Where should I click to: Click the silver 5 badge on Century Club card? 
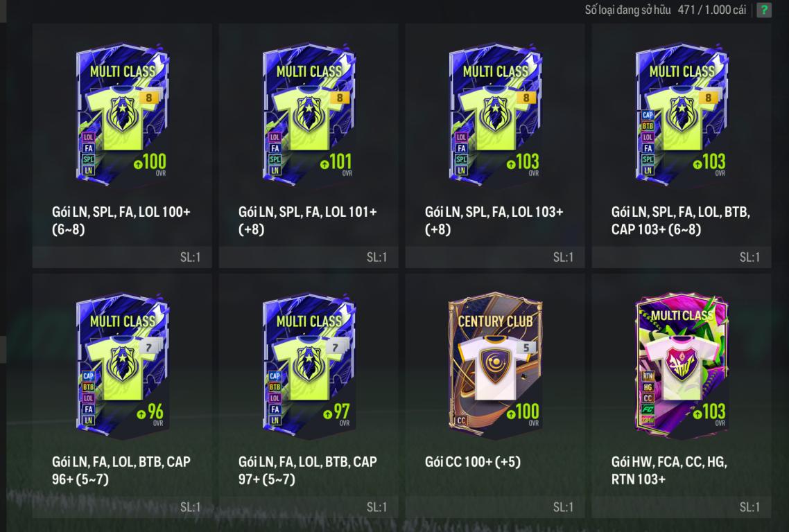point(526,348)
